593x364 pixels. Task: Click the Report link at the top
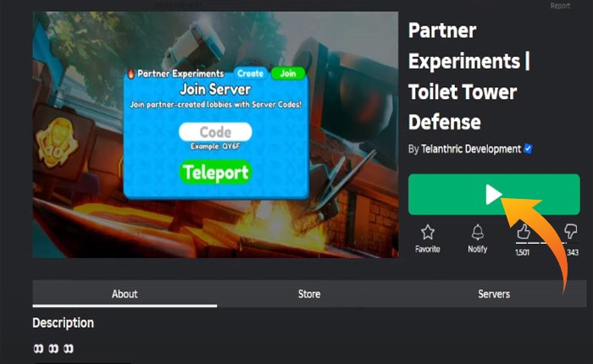tap(561, 6)
